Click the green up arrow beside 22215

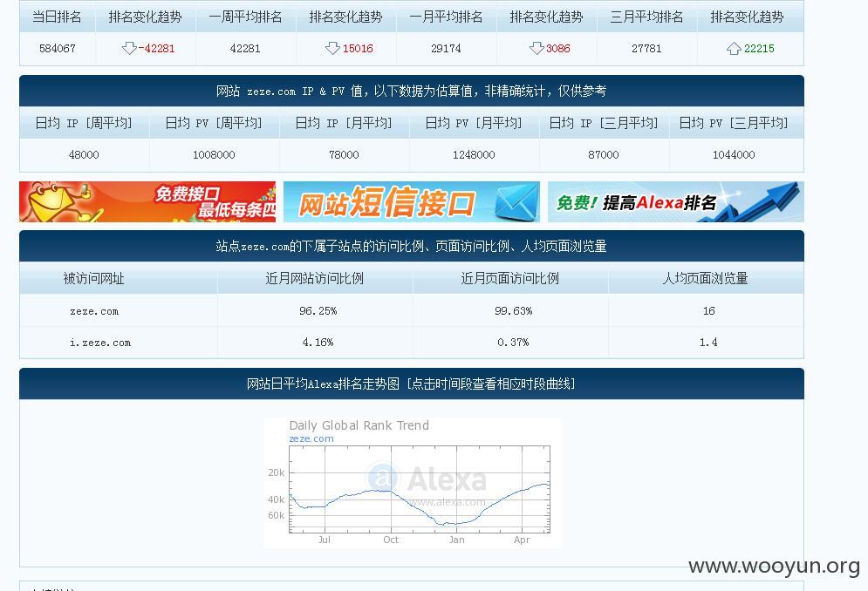point(734,48)
